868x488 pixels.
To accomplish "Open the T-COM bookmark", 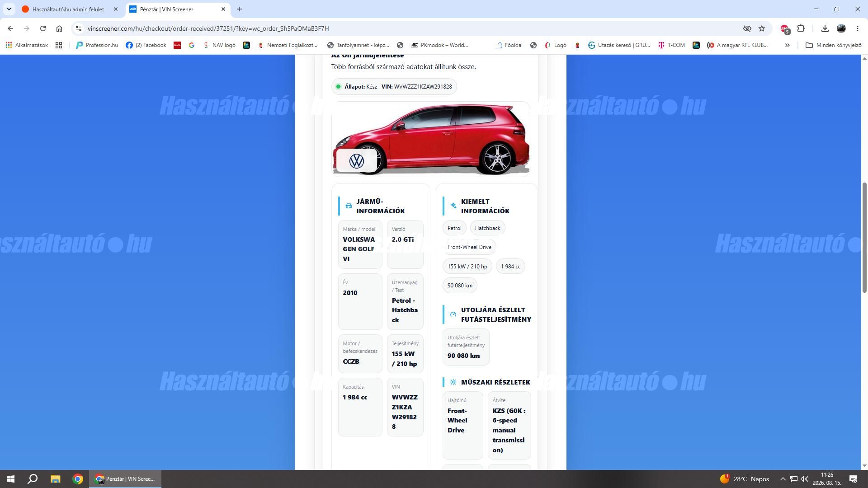I will 671,45.
